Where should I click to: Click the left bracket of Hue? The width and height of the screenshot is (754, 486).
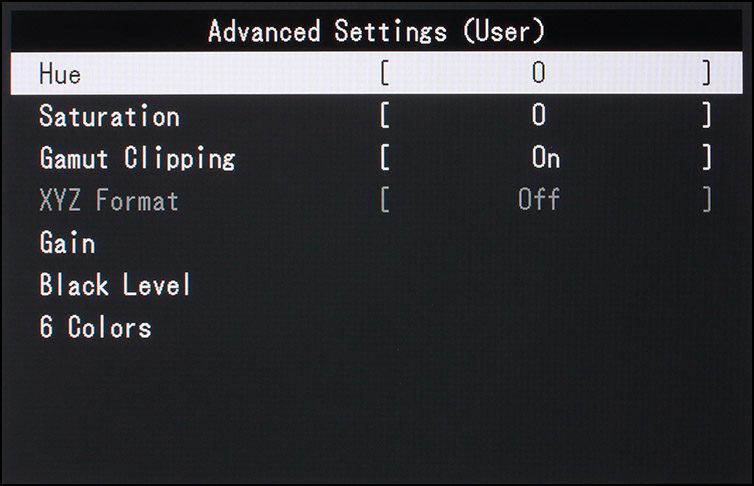(385, 73)
